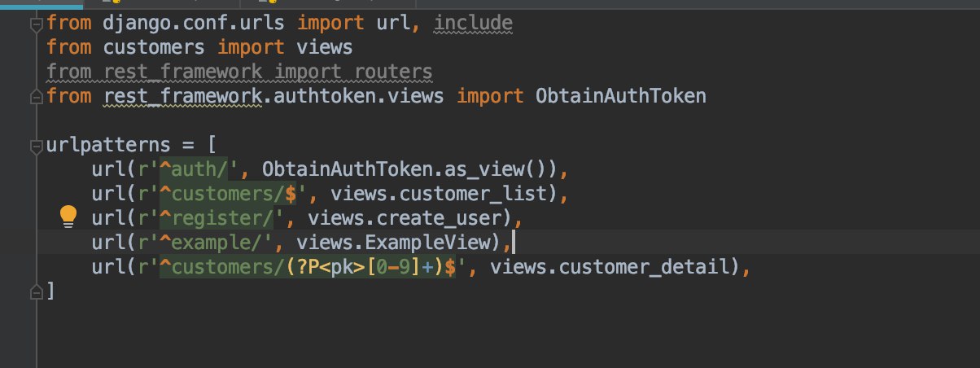This screenshot has height=368, width=980.
Task: Click fold end marker beside closing bracket
Action: [x=35, y=290]
